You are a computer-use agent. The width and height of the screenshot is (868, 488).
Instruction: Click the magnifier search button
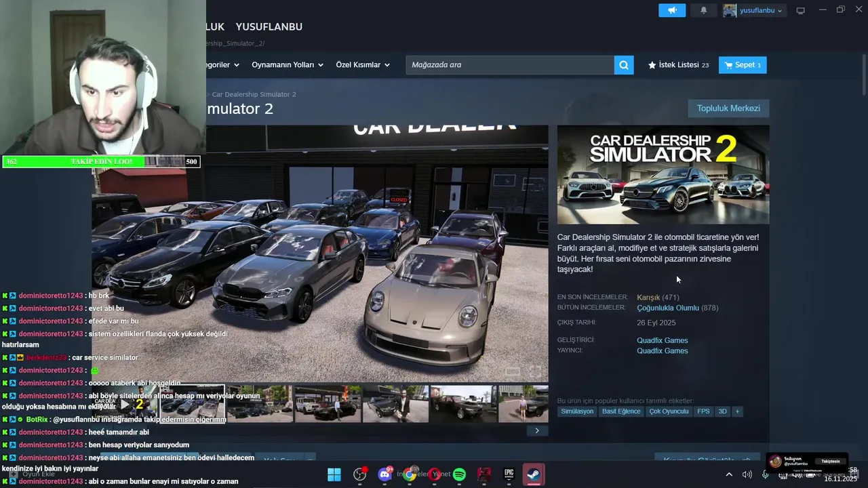pyautogui.click(x=624, y=65)
